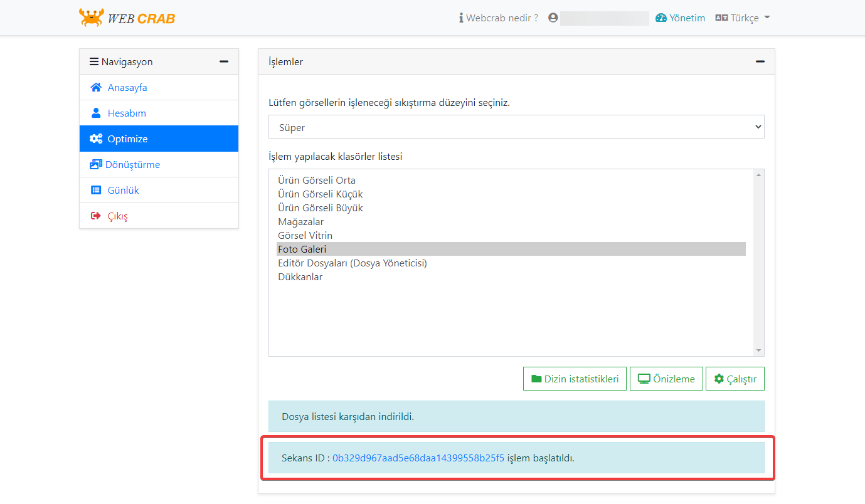Click the folder icon in Dizin istatistikleri
865x504 pixels.
click(536, 379)
